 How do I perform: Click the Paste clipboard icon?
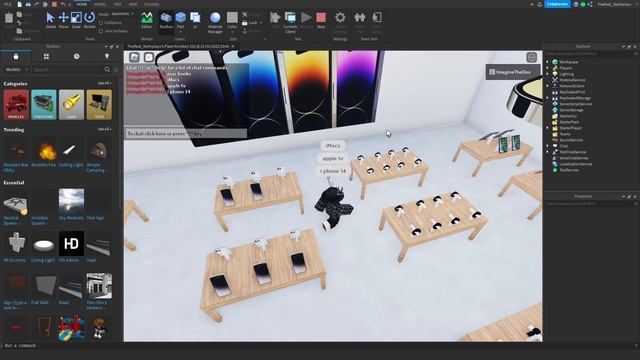9,18
